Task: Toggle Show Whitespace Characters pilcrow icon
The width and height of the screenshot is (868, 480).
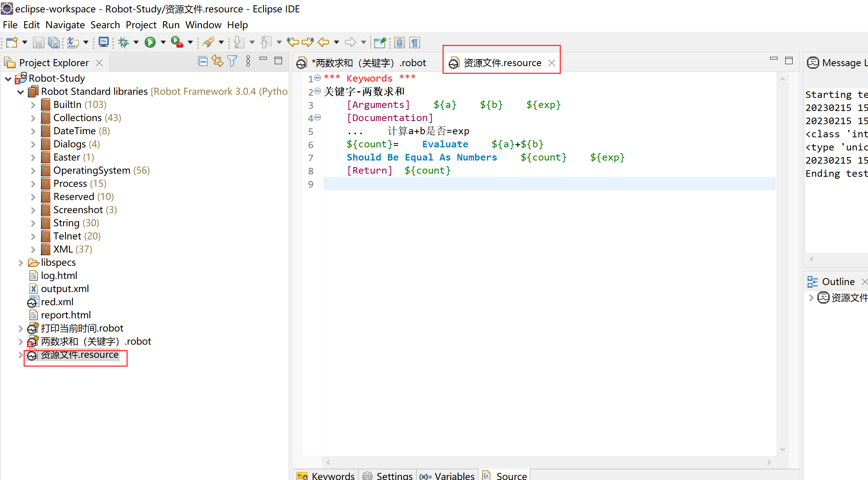Action: point(415,42)
